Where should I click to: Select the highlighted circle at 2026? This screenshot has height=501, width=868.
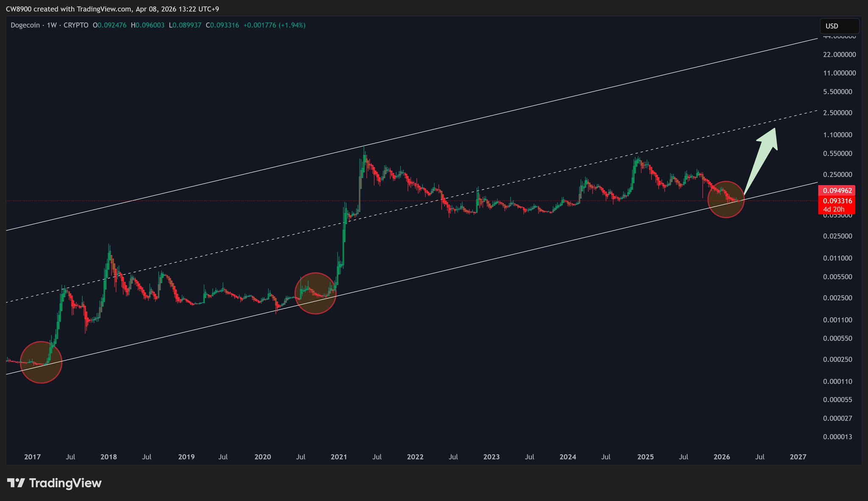[726, 199]
